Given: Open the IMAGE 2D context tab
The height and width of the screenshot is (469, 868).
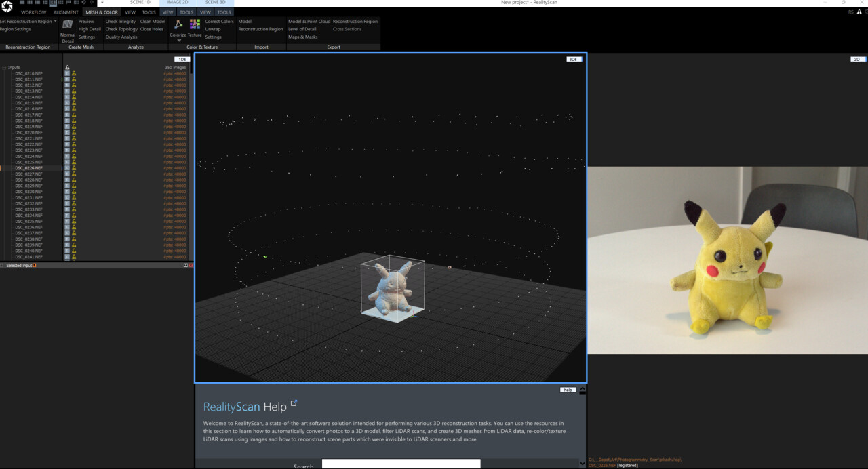Looking at the screenshot, I should point(178,3).
